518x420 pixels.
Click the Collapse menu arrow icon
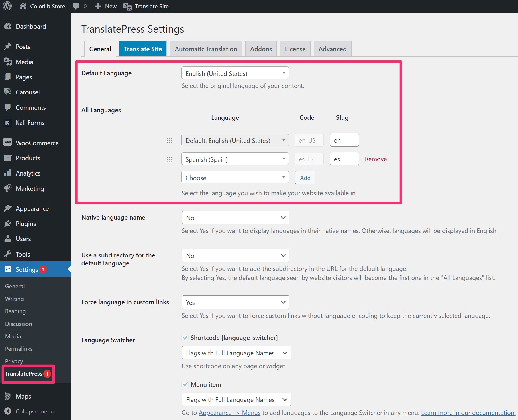(8, 411)
